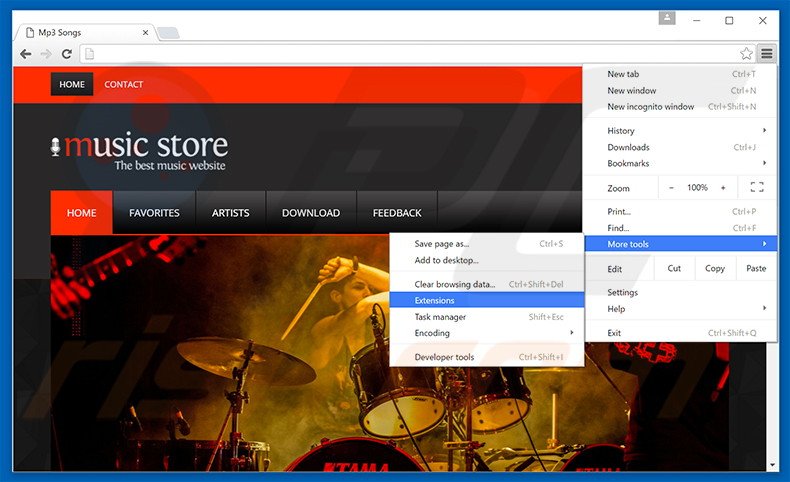Open a new tab via tab-strip button

[x=168, y=33]
